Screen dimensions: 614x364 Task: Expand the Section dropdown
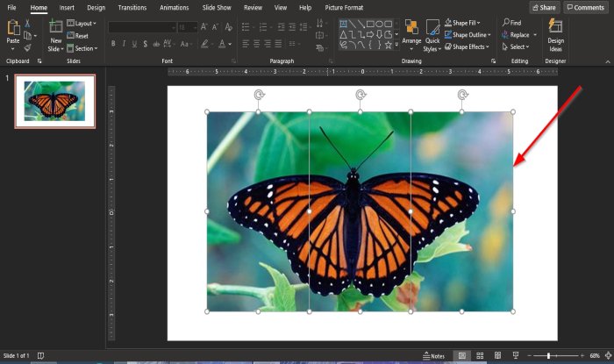click(82, 48)
